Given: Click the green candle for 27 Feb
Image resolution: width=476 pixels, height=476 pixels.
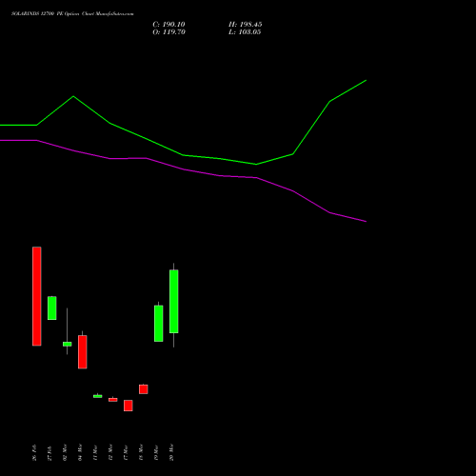Looking at the screenshot, I should [52, 307].
